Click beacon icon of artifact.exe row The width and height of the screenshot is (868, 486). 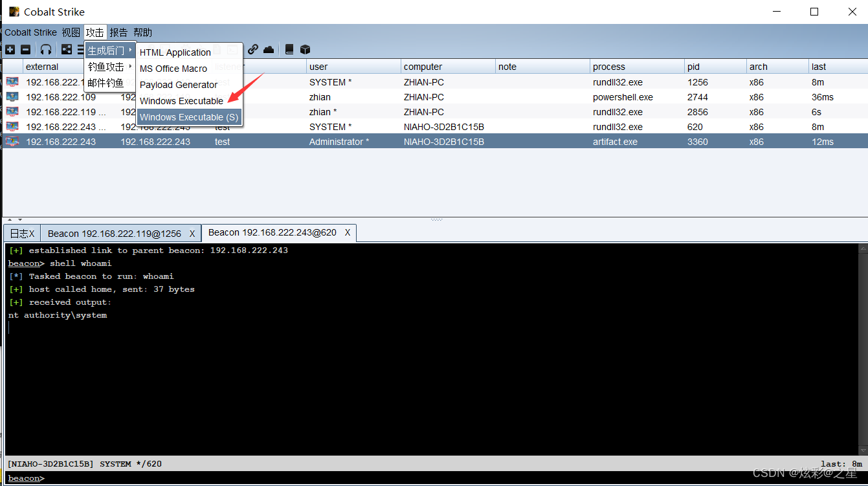point(12,142)
